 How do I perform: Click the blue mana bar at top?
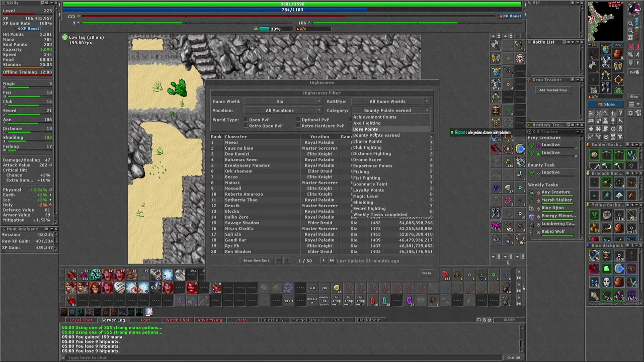click(292, 10)
